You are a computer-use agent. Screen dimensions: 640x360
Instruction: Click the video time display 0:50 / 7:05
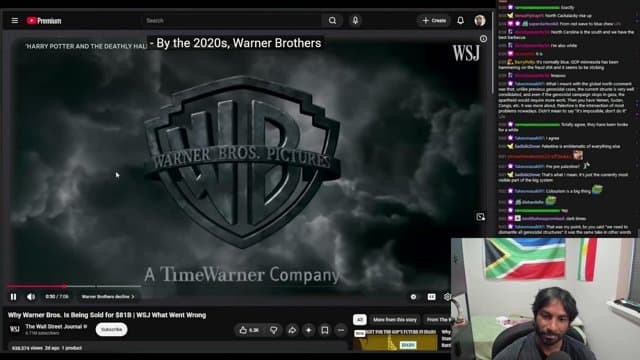(57, 297)
